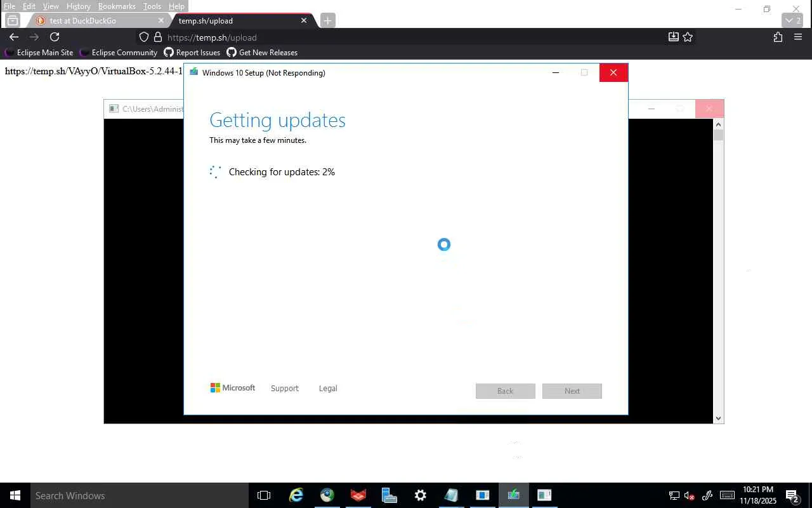
Task: Switch to Windows 10 Setup taskbar button
Action: click(514, 495)
